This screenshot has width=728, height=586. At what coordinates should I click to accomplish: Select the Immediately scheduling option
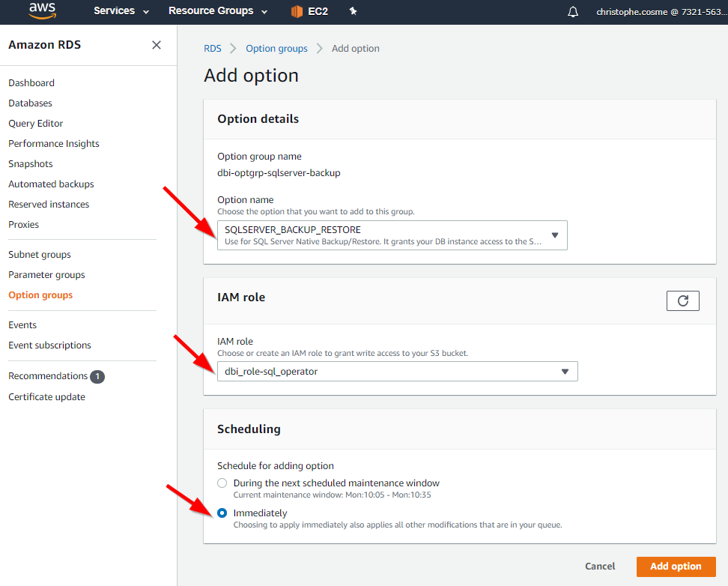click(x=222, y=513)
